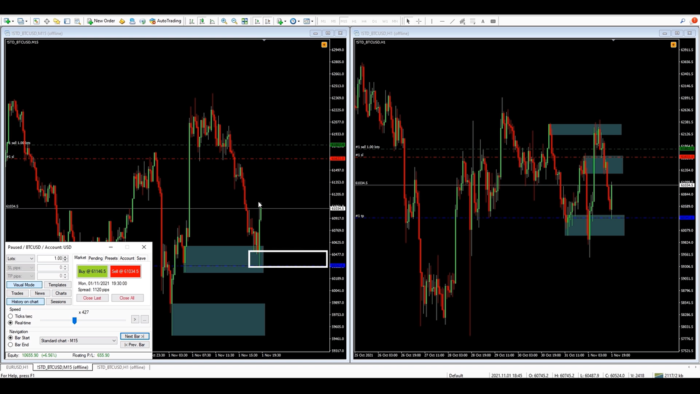Click the zoom in magnifier icon

click(x=224, y=21)
